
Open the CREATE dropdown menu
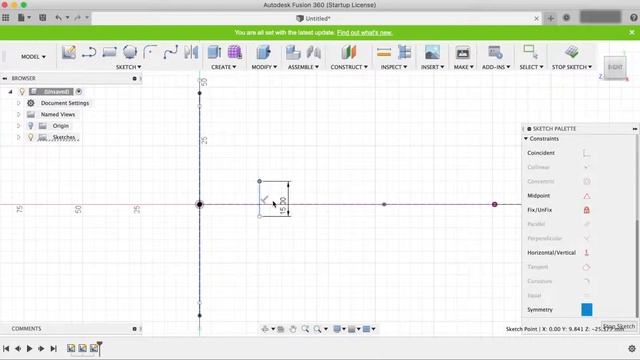point(223,67)
